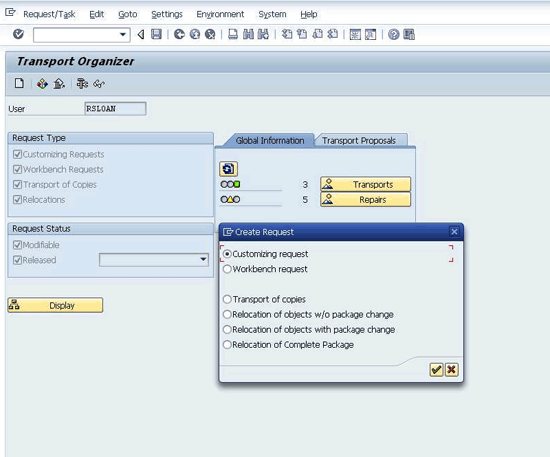Click the First Page icon

click(x=287, y=34)
